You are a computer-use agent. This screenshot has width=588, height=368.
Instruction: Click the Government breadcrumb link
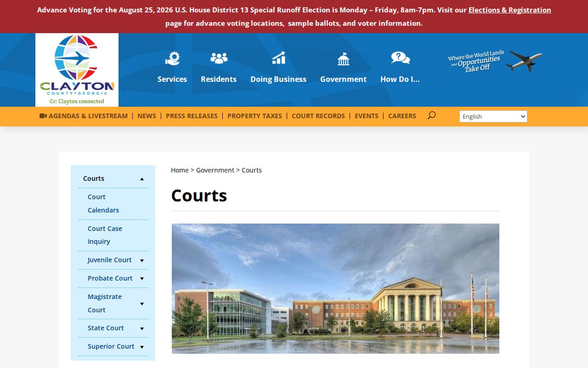point(215,170)
